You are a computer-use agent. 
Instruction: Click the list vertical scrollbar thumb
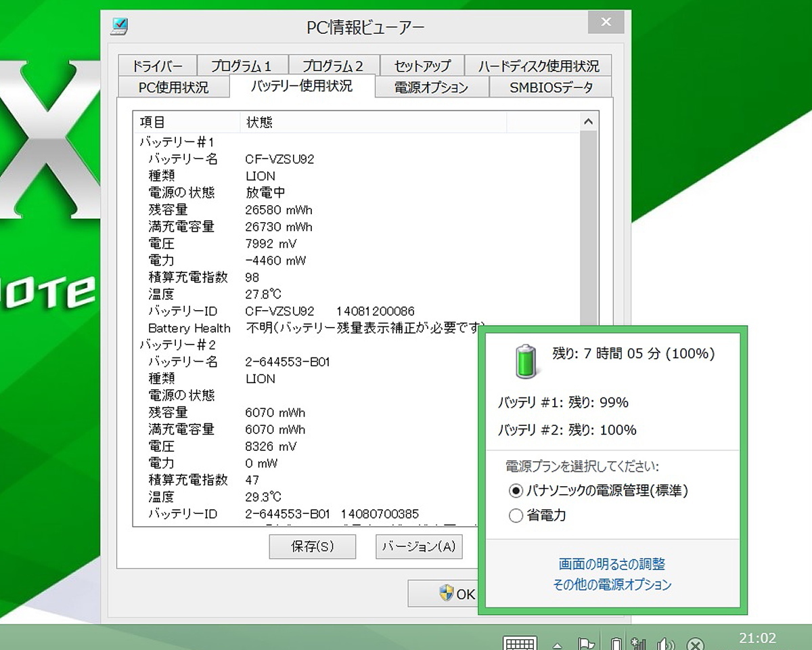tap(588, 229)
